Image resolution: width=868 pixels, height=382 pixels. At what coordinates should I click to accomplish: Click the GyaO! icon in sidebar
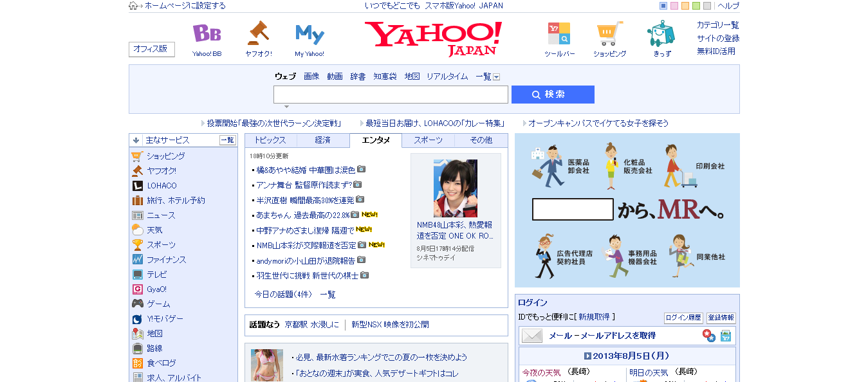[137, 289]
